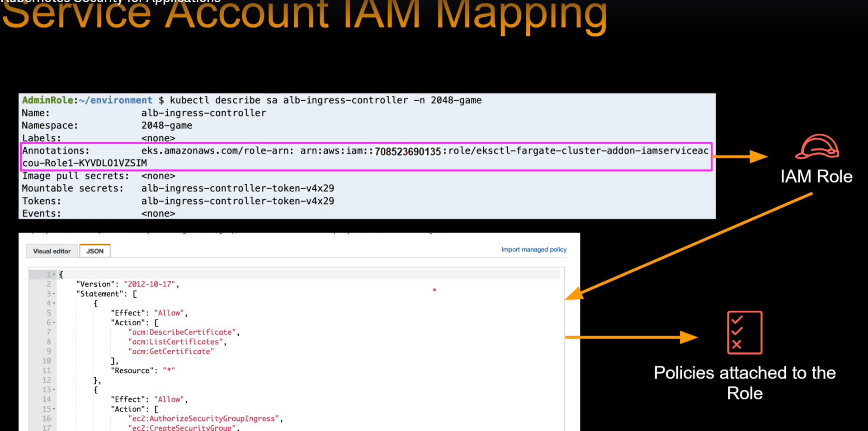The height and width of the screenshot is (431, 868).
Task: Click the highlighted Annotations role-arn row
Action: pyautogui.click(x=365, y=157)
